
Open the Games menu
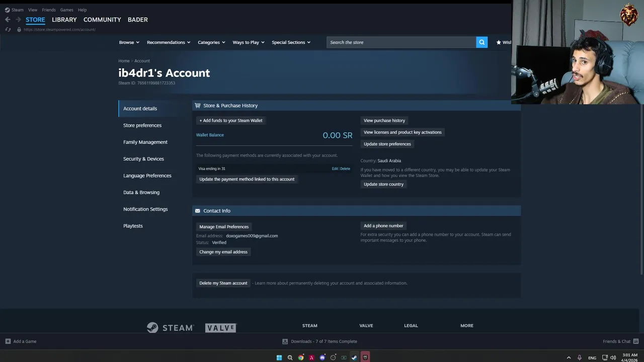click(x=66, y=10)
